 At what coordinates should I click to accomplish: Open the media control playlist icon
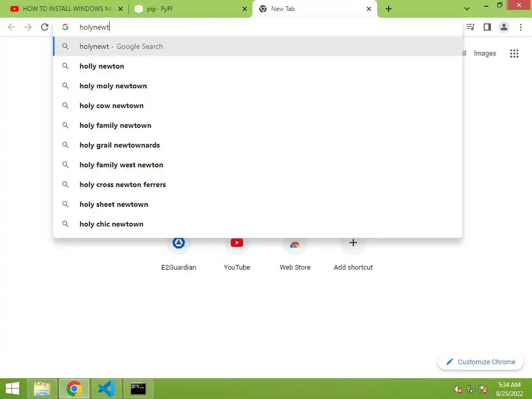click(x=470, y=27)
